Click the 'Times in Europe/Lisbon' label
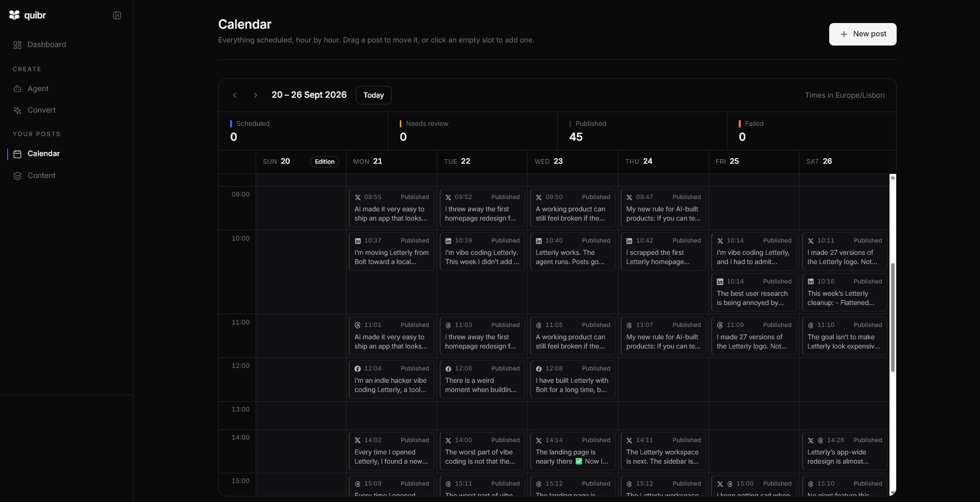The width and height of the screenshot is (980, 502). [x=845, y=96]
